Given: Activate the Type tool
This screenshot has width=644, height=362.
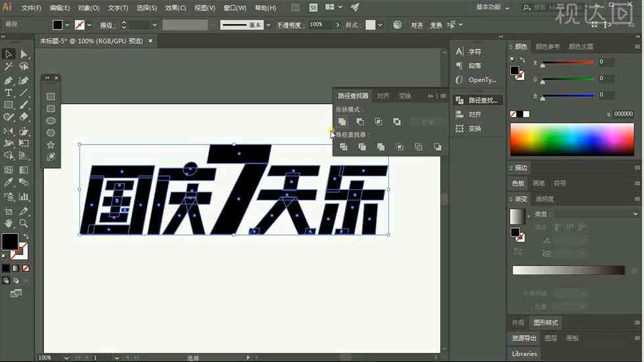Looking at the screenshot, I should (8, 93).
